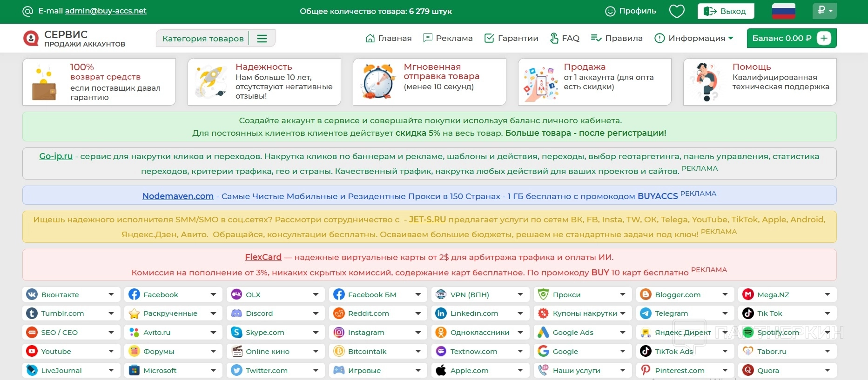Open the FlexCard link
This screenshot has height=380, width=868.
point(263,257)
